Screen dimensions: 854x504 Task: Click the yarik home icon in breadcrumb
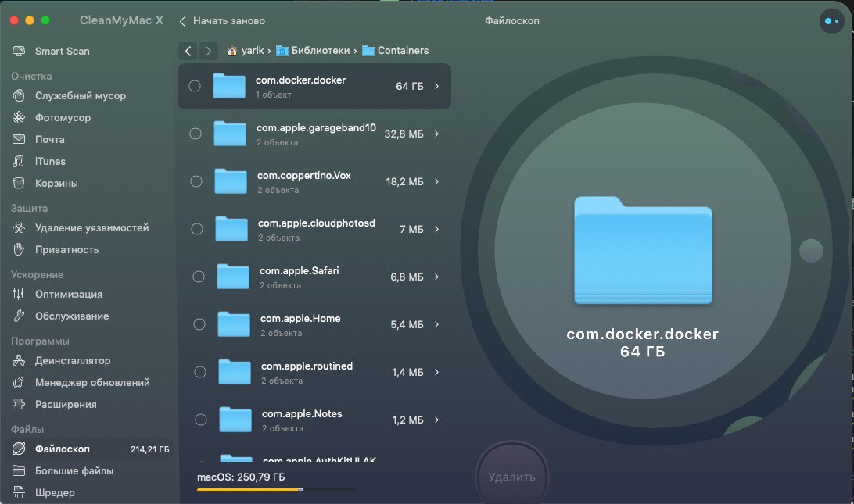(232, 51)
